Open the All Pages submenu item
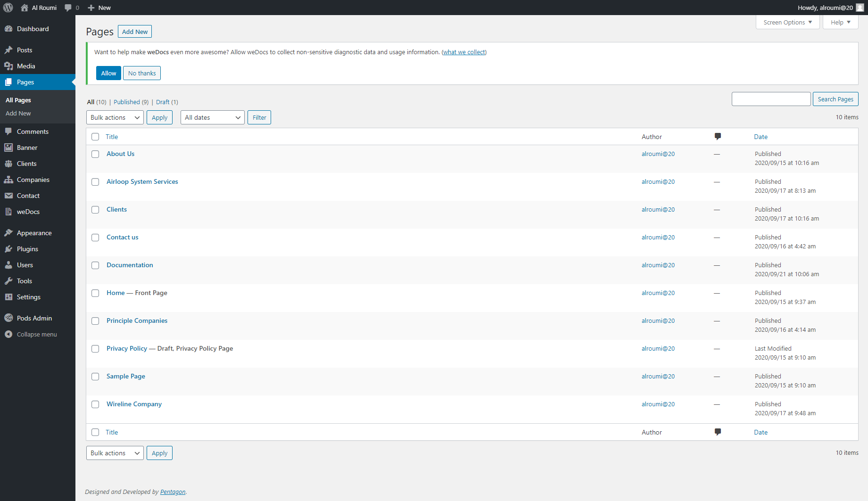 tap(18, 100)
